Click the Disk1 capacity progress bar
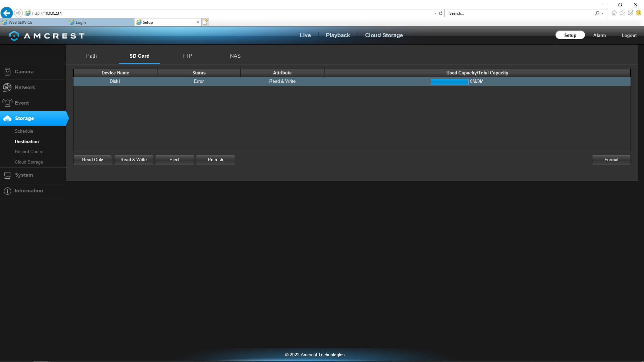This screenshot has width=644, height=362. [449, 82]
